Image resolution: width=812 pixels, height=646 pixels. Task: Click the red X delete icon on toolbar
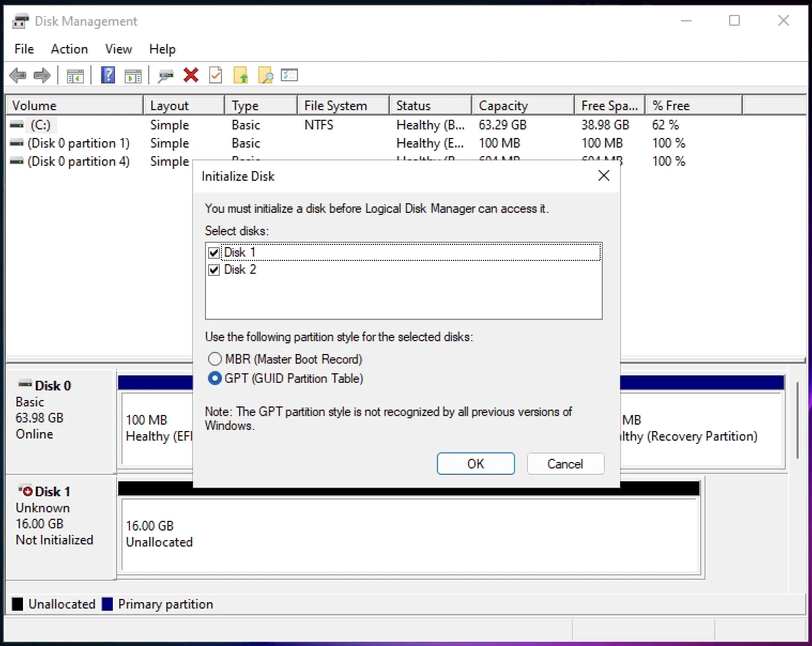click(x=191, y=75)
